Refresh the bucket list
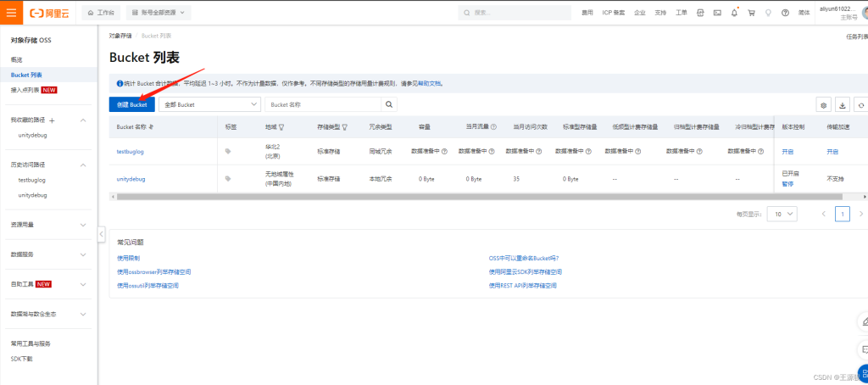The image size is (868, 385). click(861, 104)
